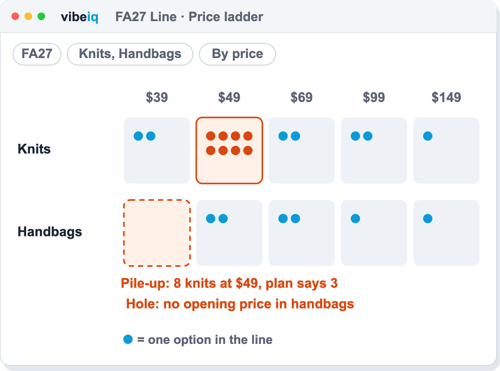Click the $149 price column header
Viewport: 500px width, 371px height.
(446, 97)
